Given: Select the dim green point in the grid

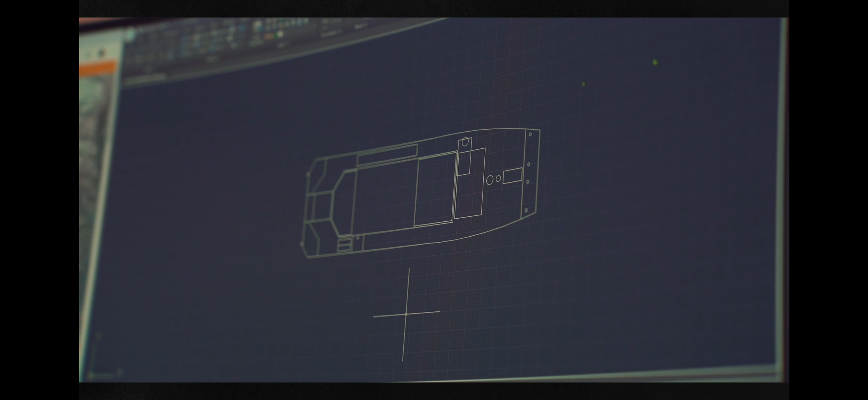Looking at the screenshot, I should [584, 84].
